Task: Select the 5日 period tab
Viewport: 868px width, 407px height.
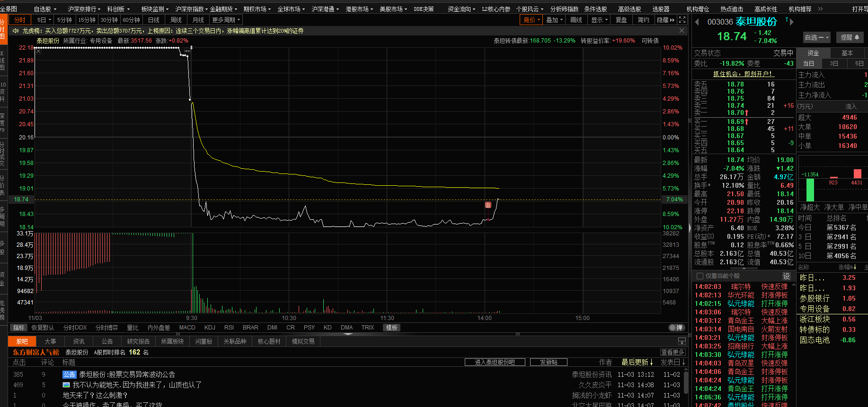Action: (x=42, y=20)
